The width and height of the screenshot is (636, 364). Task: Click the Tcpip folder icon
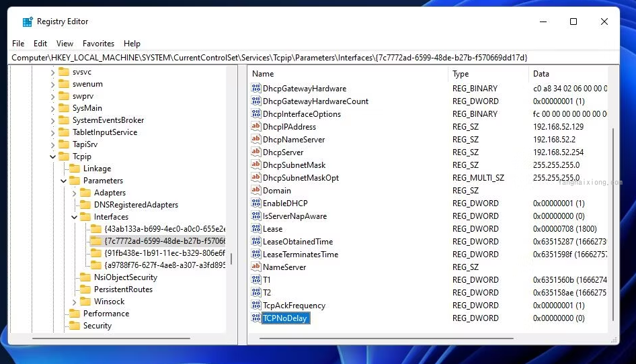coord(64,156)
